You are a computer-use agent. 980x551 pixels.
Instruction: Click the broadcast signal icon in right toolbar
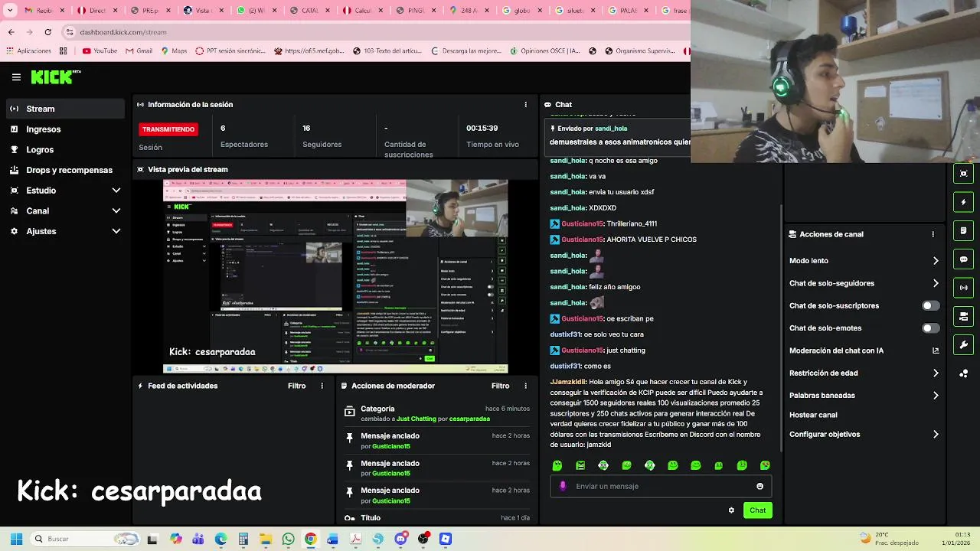tap(963, 288)
